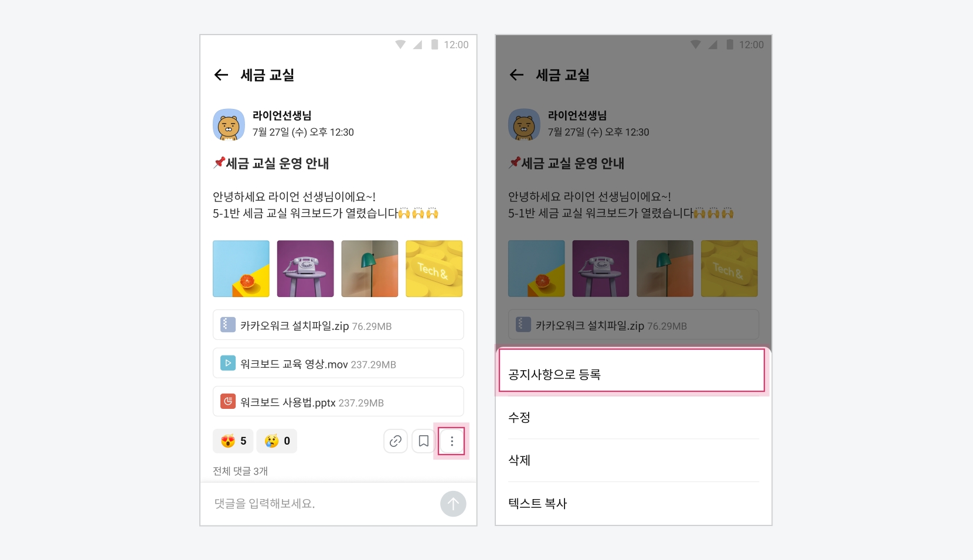
Task: Open the purple telephone image thumbnail
Action: (x=305, y=269)
